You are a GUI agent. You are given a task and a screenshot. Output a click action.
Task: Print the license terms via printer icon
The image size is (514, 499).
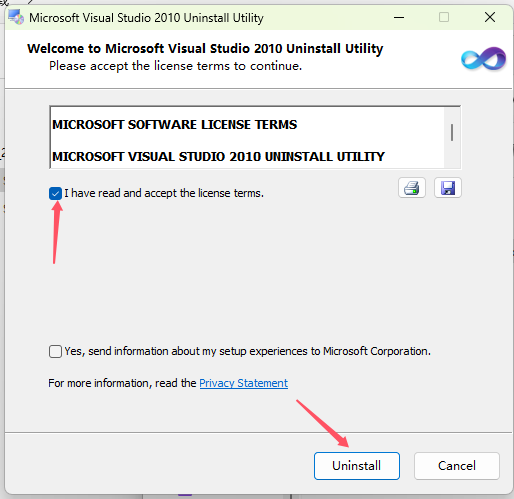pyautogui.click(x=412, y=188)
